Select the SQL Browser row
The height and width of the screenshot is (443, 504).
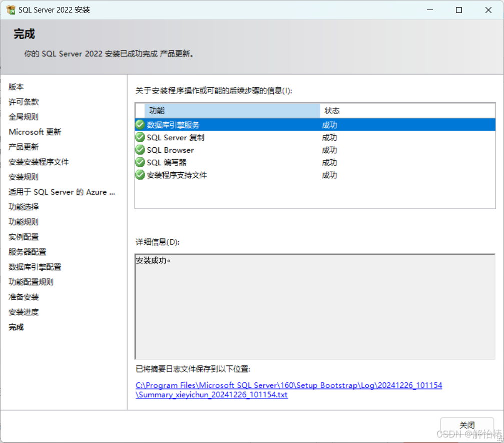tap(315, 150)
